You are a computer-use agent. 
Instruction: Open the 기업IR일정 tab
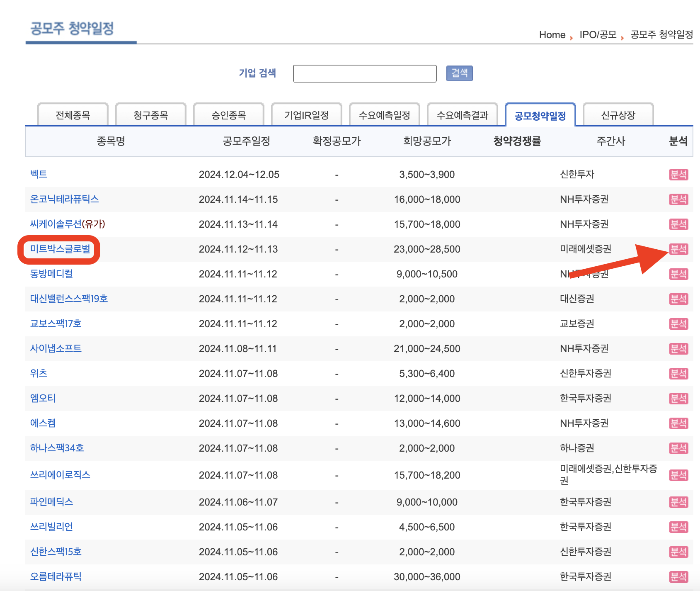coord(306,115)
